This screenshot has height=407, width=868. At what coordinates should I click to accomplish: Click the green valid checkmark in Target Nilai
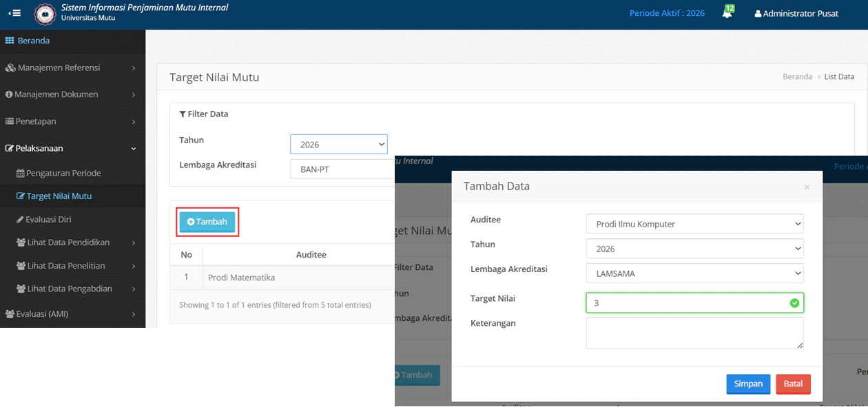(x=794, y=303)
